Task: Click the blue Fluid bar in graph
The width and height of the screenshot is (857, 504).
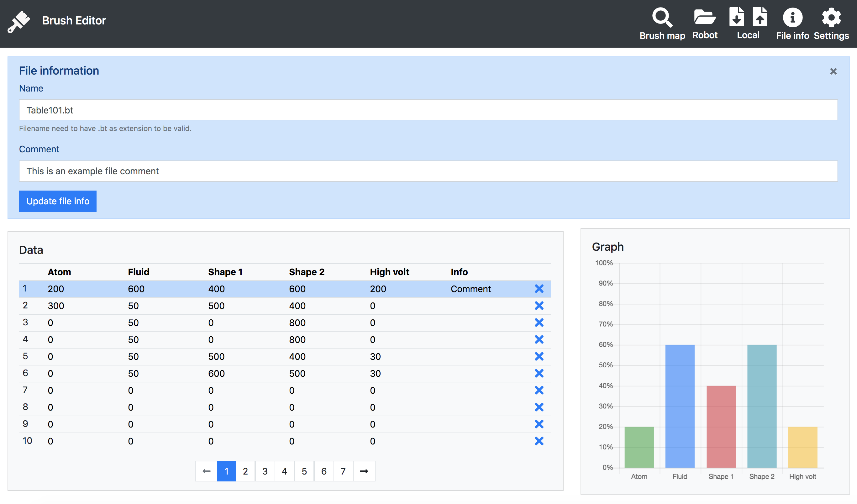Action: pyautogui.click(x=680, y=406)
